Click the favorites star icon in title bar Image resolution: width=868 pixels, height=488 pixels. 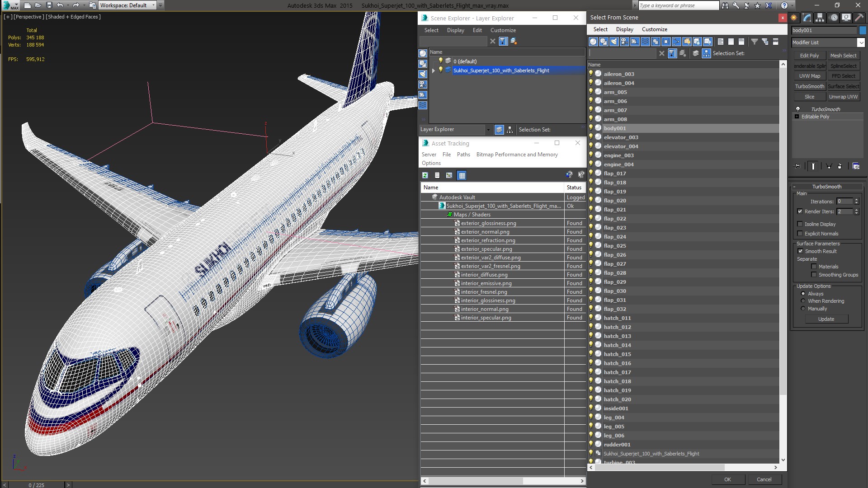758,5
